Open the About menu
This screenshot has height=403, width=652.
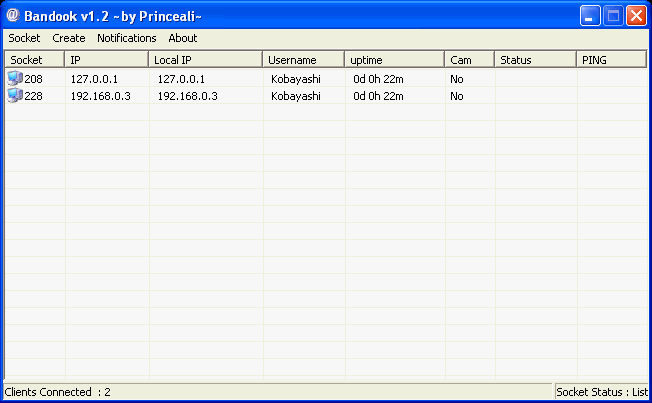183,38
